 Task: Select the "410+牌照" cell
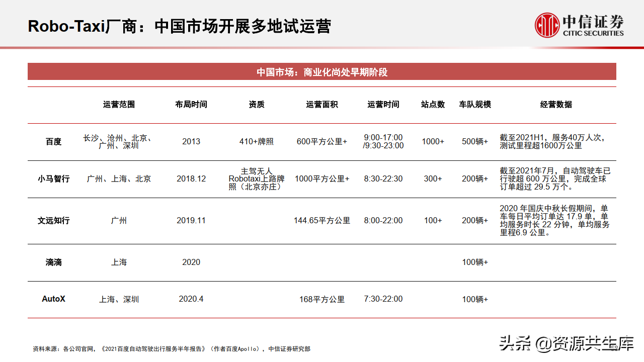click(257, 142)
